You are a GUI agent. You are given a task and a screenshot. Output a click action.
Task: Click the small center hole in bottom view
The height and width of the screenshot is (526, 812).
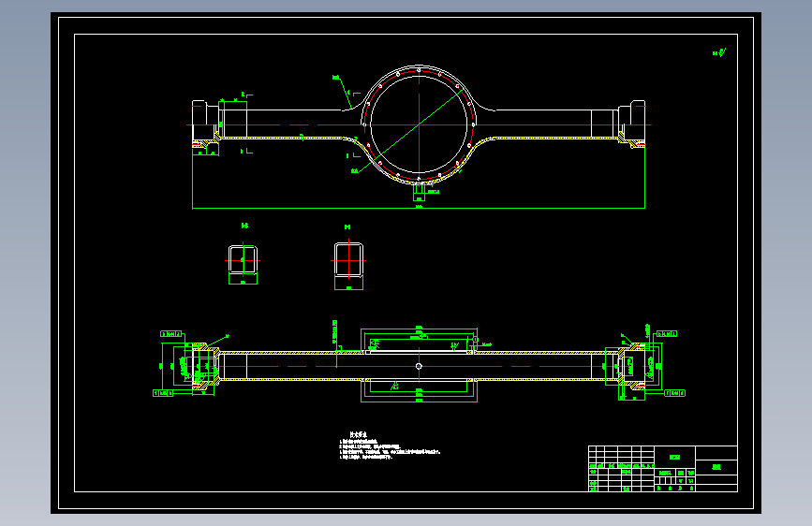pyautogui.click(x=419, y=367)
